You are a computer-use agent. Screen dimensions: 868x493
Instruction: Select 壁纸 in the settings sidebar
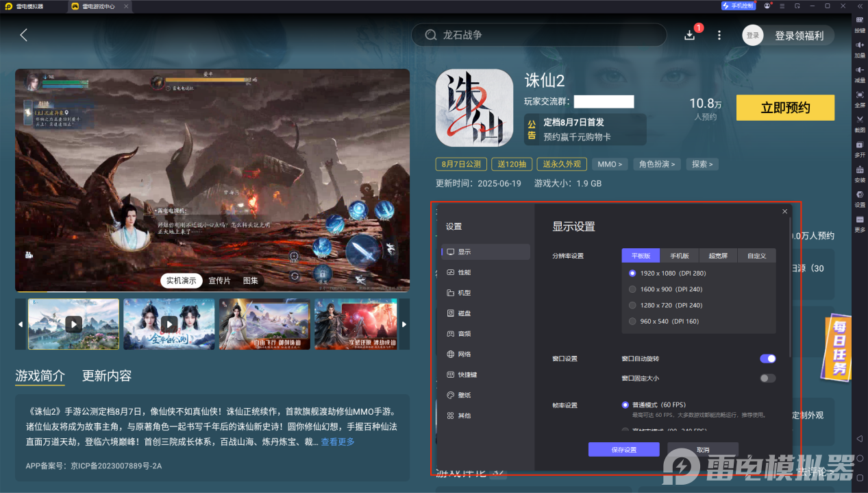coord(486,395)
